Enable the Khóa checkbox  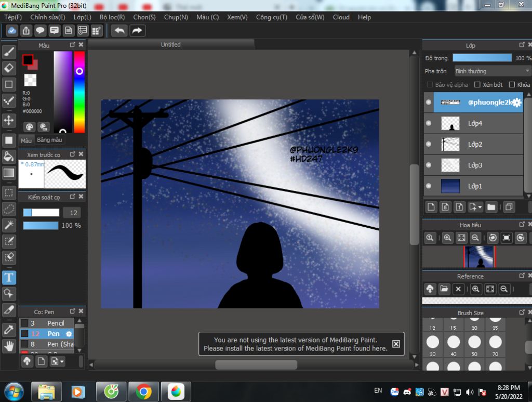tap(512, 85)
